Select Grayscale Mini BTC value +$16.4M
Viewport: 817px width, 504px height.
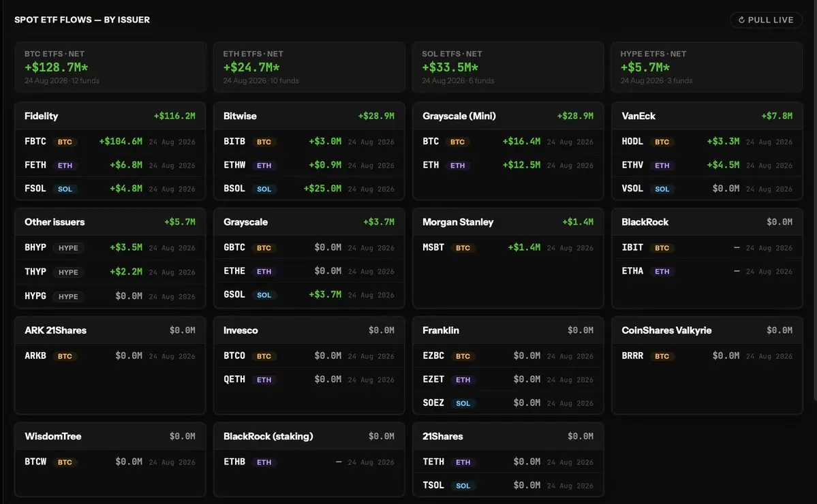click(x=521, y=142)
